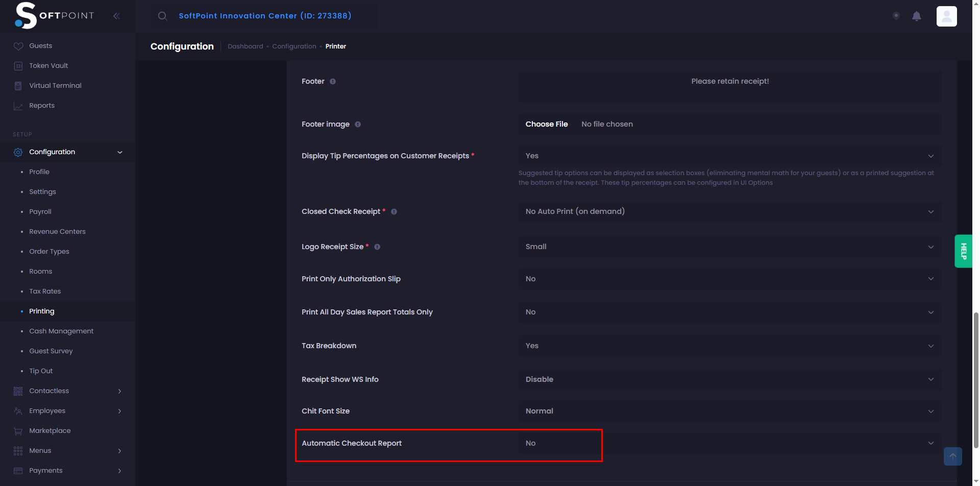The width and height of the screenshot is (980, 486).
Task: Click the Choose File button for footer image
Action: point(547,124)
